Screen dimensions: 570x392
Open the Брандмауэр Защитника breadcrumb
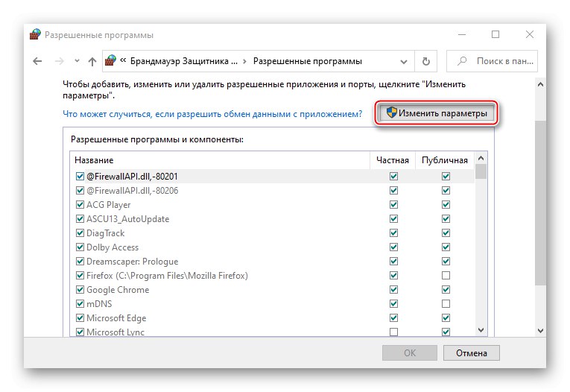tap(183, 61)
